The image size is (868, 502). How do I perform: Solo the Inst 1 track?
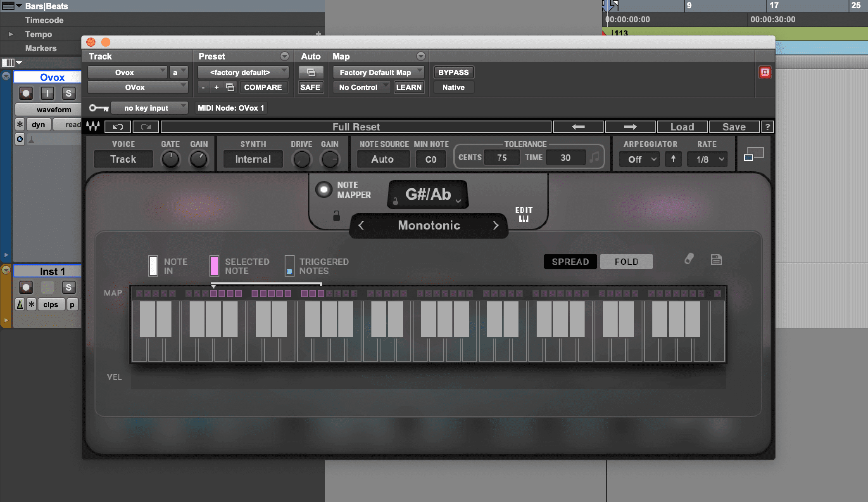69,287
